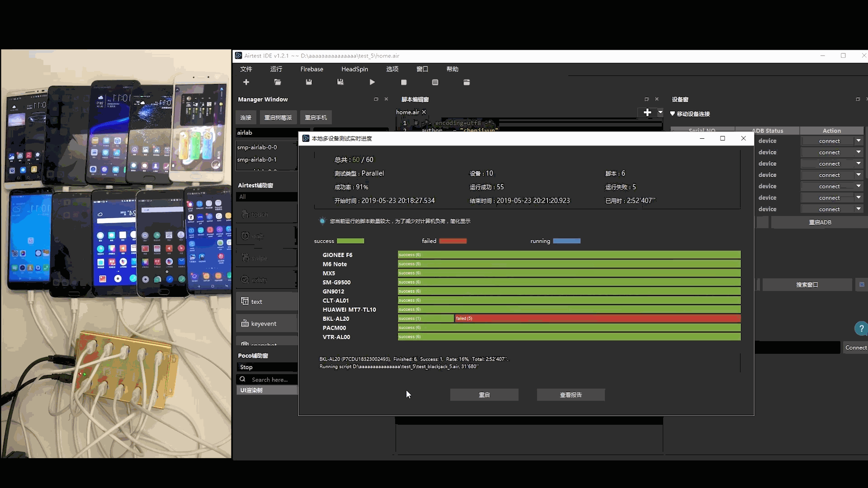Open the log view toolbar icon

[x=435, y=82]
